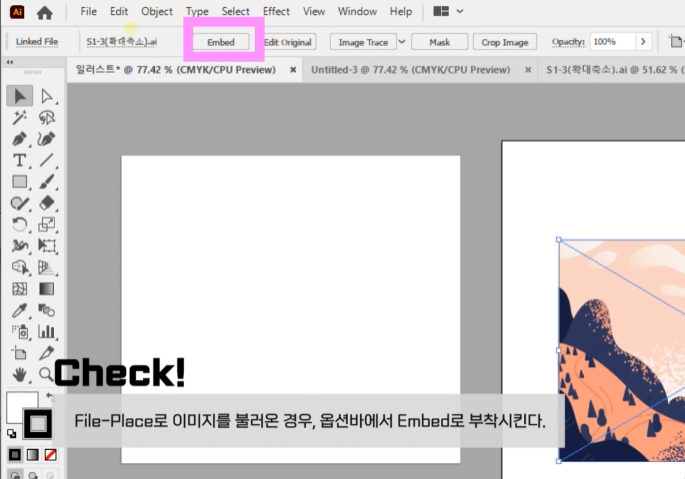
Task: Open the Window menu
Action: pyautogui.click(x=357, y=11)
